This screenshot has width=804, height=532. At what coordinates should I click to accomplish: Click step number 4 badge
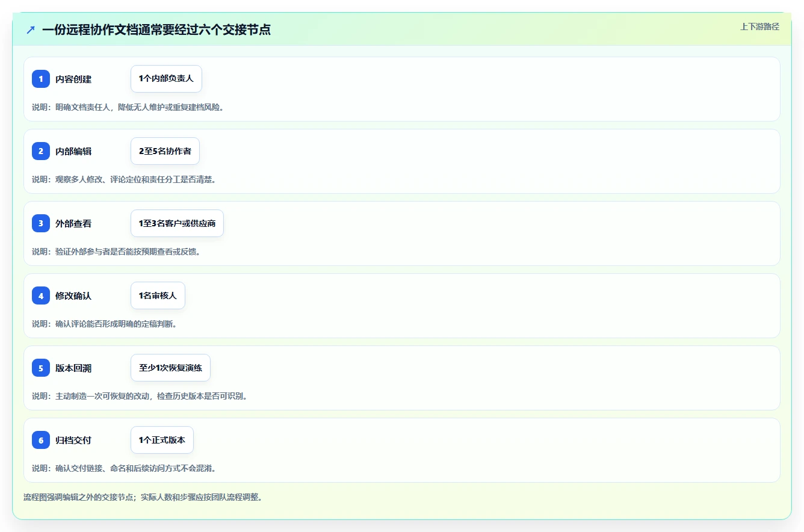pos(41,295)
